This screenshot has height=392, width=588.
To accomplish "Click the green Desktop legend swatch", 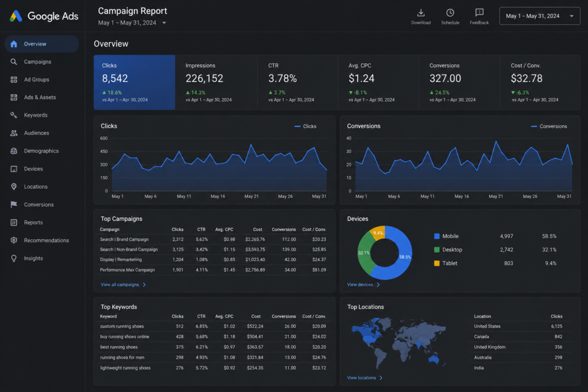I will click(x=437, y=250).
